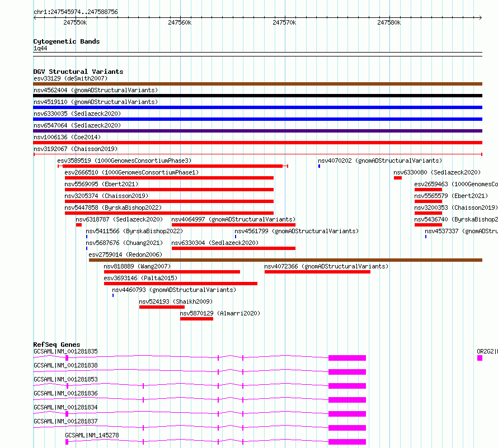Click nsv5436740 ByrskaBishop label
Image resolution: width=498 pixels, height=448 pixels.
coord(456,219)
